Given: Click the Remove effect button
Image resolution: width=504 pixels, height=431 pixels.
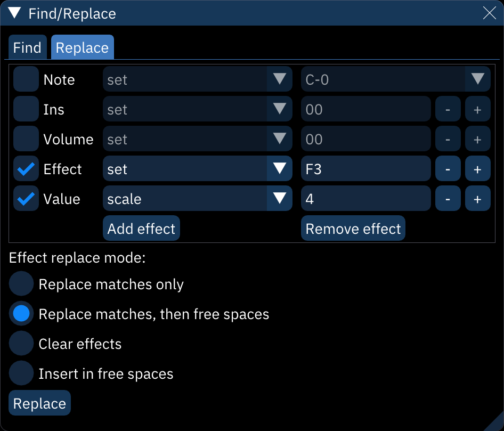Looking at the screenshot, I should [x=353, y=228].
